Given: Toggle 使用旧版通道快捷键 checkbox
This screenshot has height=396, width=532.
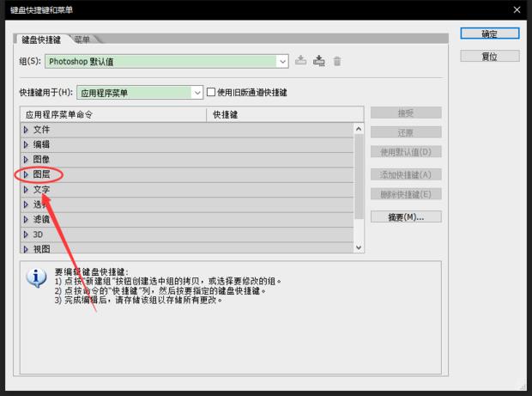Looking at the screenshot, I should (x=211, y=92).
